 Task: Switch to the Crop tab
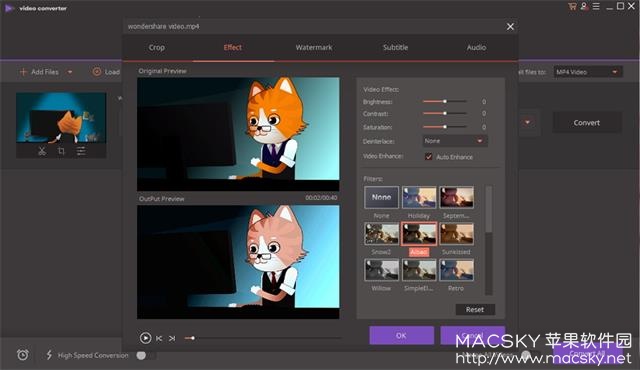pyautogui.click(x=157, y=47)
